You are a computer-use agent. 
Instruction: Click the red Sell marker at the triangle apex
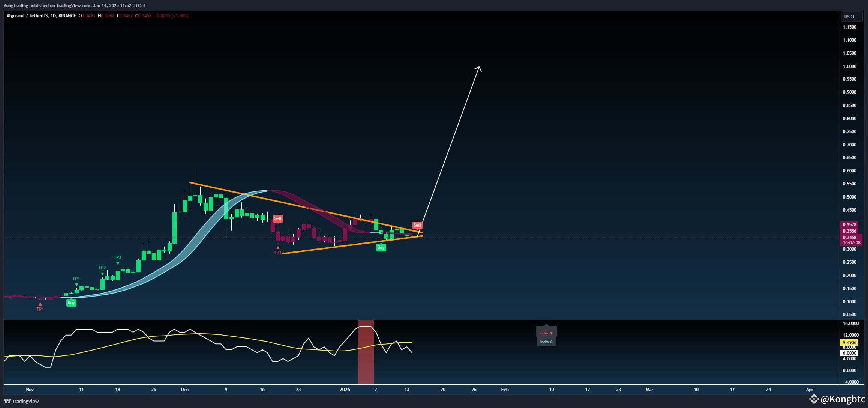point(417,225)
